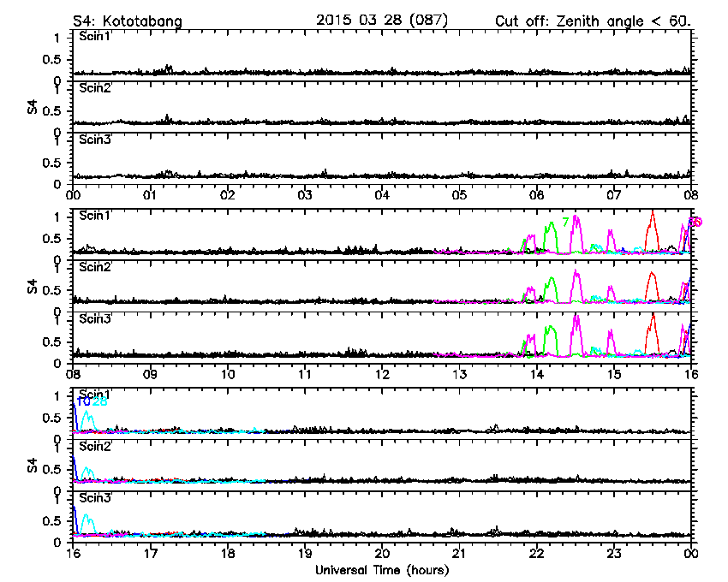Click hour tick label "01"
Viewport: 728px width, 582px height.
pos(150,195)
